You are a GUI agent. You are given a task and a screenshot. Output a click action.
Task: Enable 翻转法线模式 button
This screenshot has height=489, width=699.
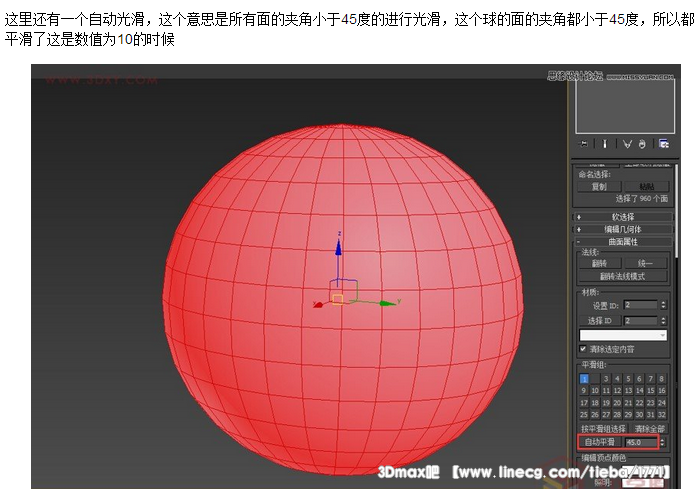click(x=622, y=276)
